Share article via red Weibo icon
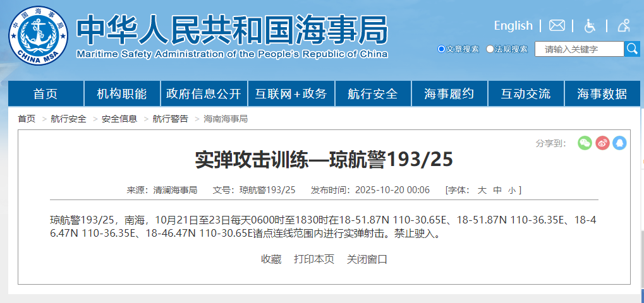 [x=602, y=143]
